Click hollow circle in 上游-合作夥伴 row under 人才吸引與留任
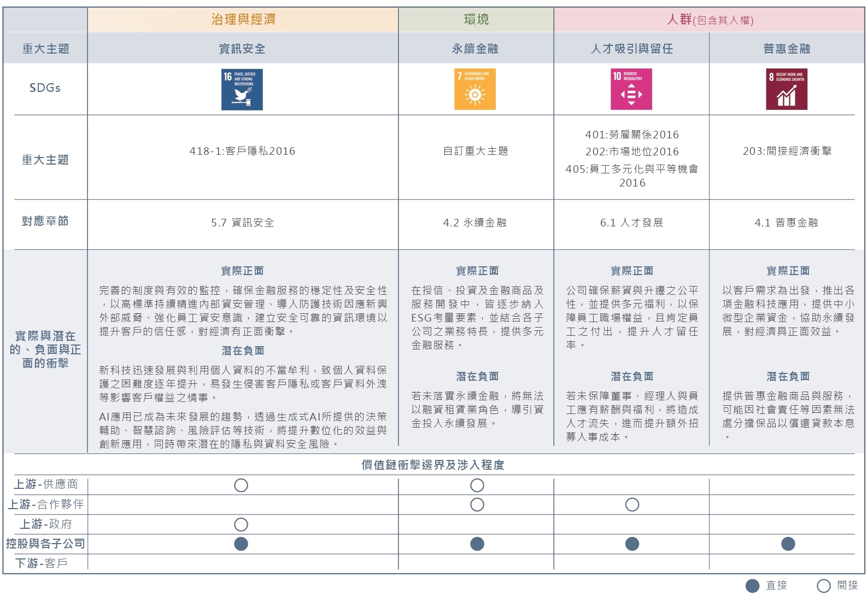Screen dimensions: 868x595 point(632,505)
